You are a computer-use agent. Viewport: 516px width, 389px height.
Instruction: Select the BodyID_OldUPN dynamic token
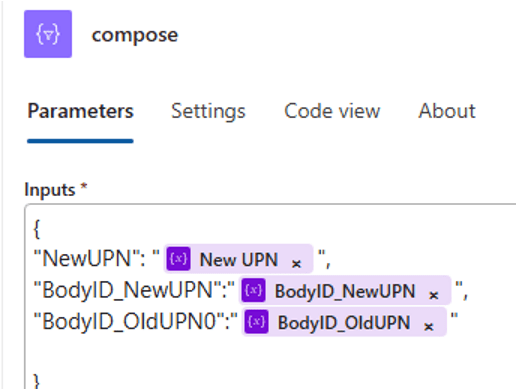tap(344, 322)
